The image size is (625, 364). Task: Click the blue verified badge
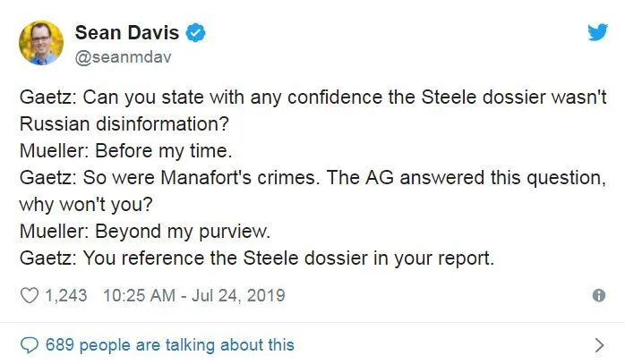pyautogui.click(x=196, y=33)
